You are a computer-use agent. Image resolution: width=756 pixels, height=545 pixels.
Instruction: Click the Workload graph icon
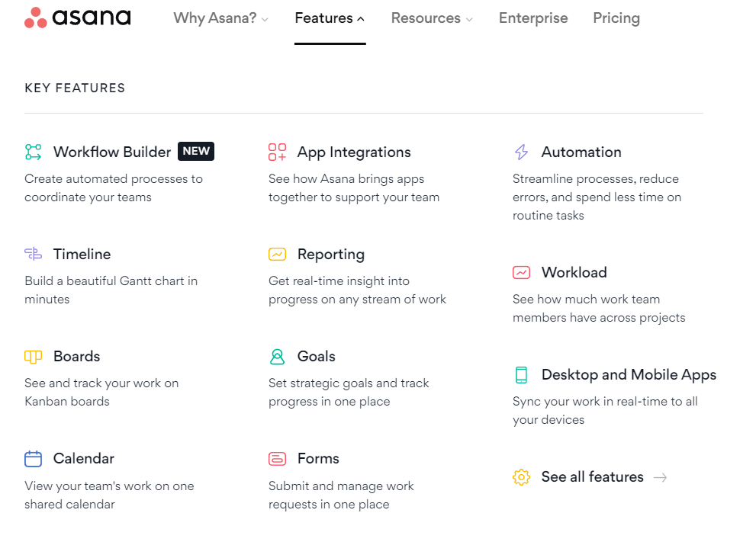point(520,272)
